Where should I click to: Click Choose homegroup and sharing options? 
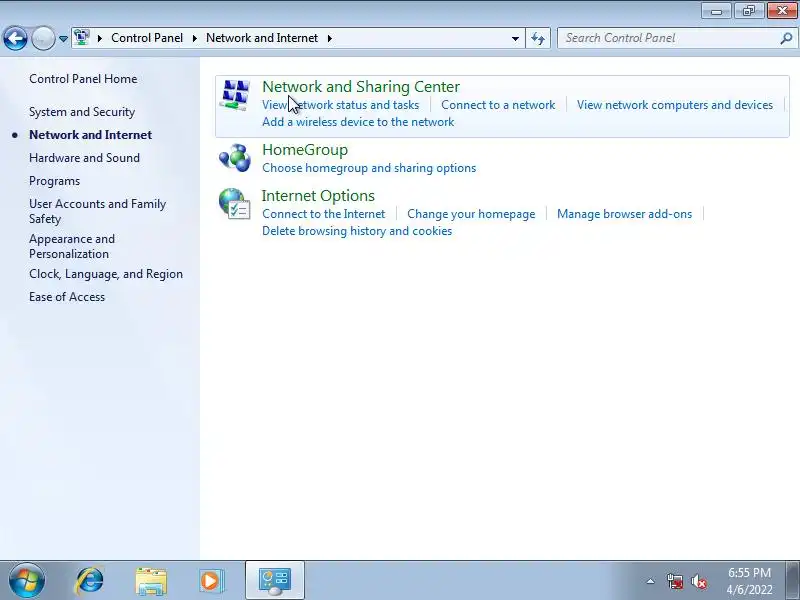click(x=369, y=168)
